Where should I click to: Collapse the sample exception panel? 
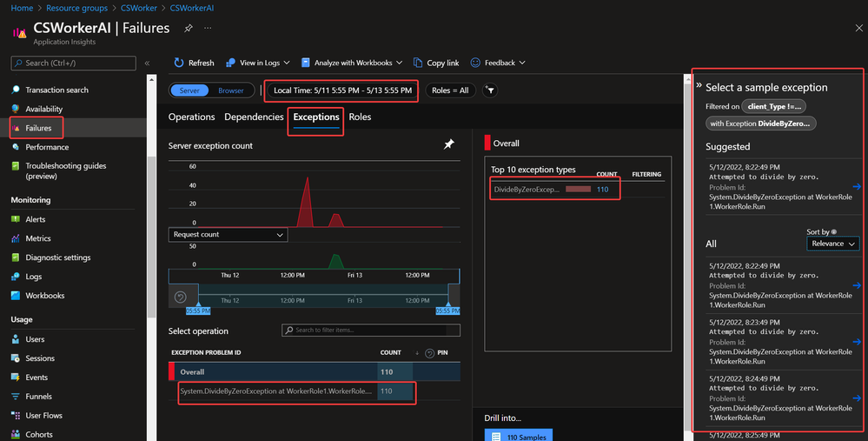tap(699, 85)
